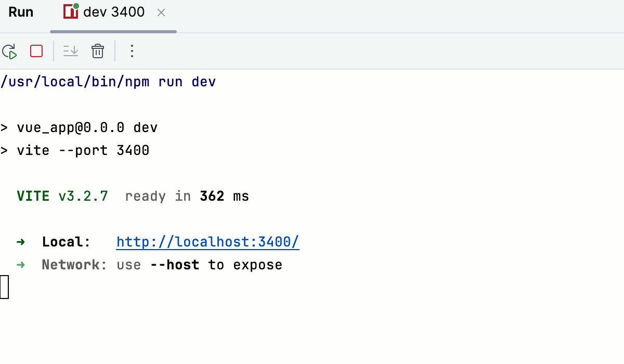Click the npm run dev command text
Screen dimensions: 624x364
[108, 81]
